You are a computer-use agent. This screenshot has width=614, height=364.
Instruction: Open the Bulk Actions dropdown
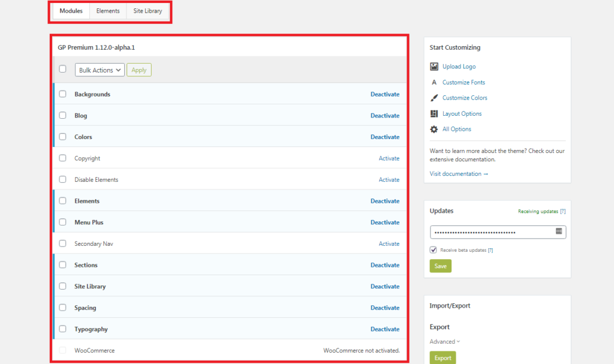(x=100, y=70)
